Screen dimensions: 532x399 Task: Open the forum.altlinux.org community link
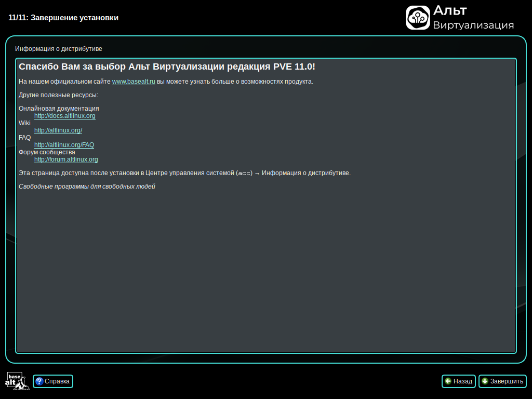(66, 159)
